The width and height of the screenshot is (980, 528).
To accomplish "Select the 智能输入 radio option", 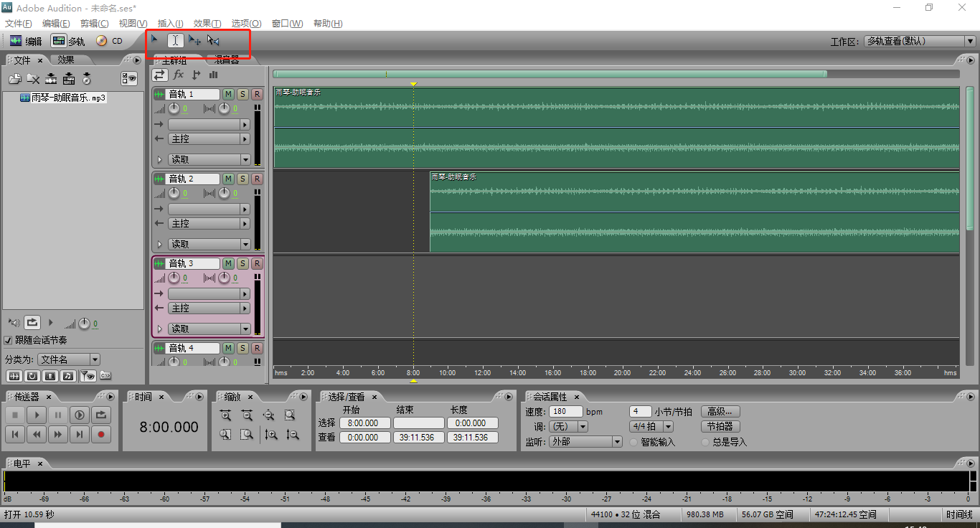I will [633, 442].
